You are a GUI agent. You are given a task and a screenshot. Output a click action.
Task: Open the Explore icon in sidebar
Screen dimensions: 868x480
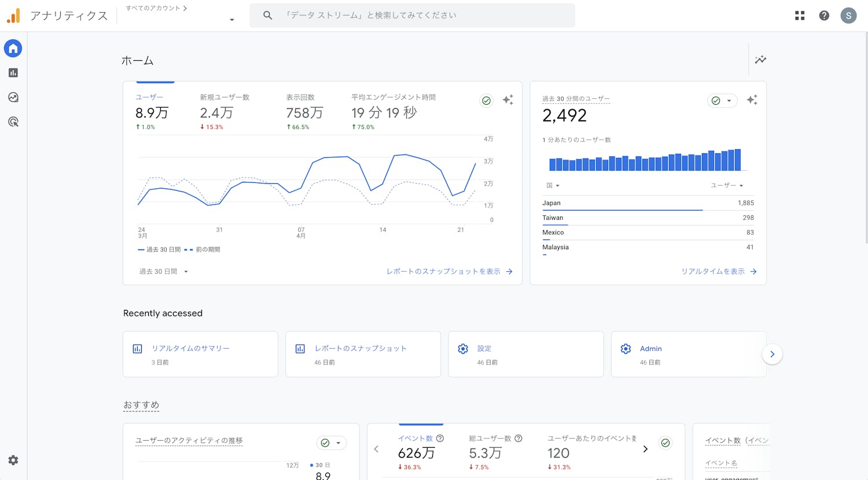coord(13,97)
